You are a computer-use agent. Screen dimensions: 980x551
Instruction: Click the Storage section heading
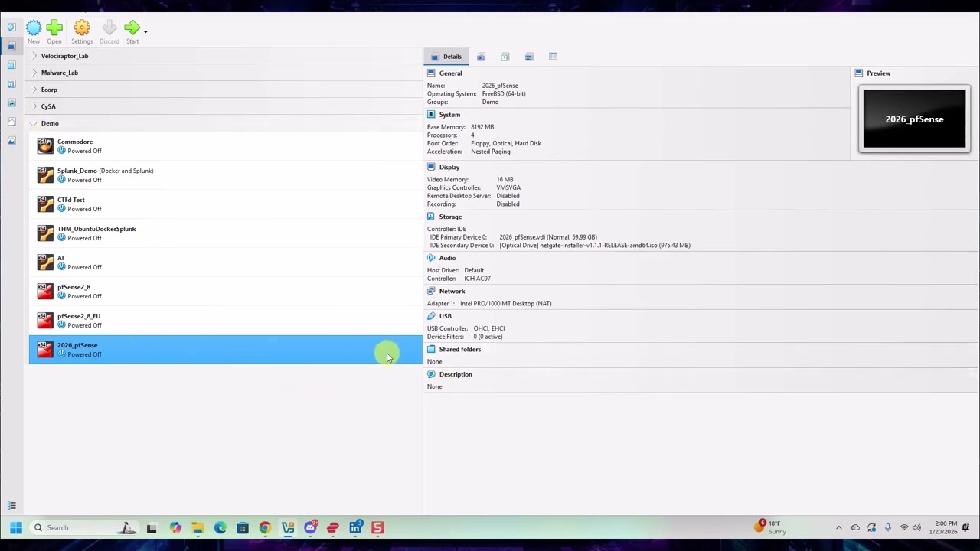click(x=450, y=217)
